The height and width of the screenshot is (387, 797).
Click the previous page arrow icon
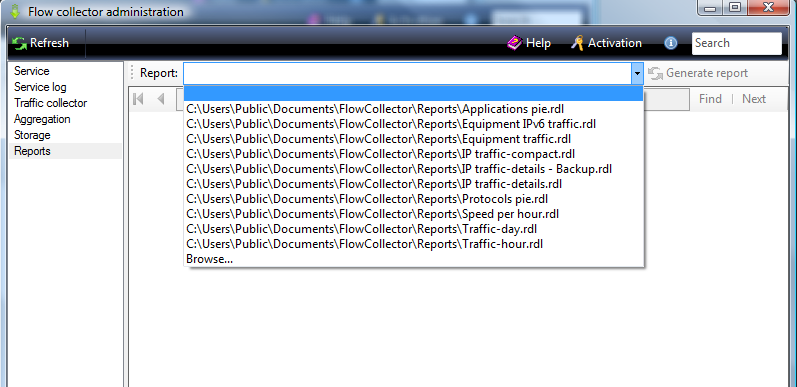pyautogui.click(x=161, y=99)
